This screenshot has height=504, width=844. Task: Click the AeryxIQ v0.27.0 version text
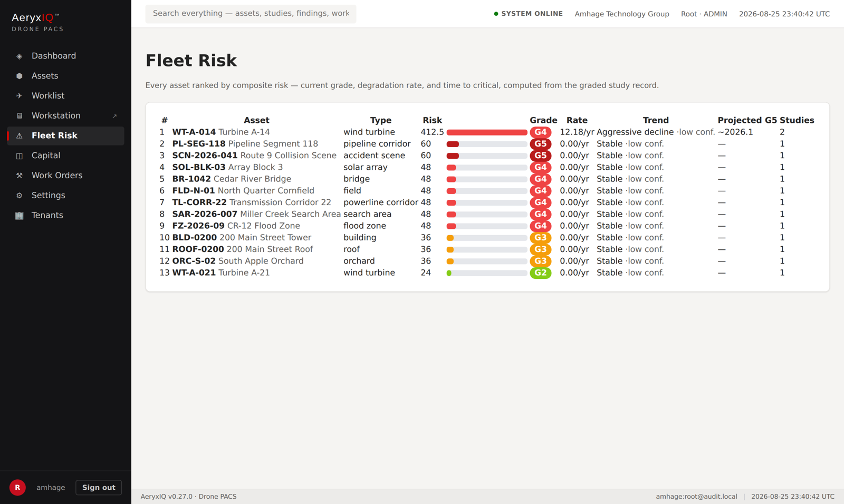188,497
